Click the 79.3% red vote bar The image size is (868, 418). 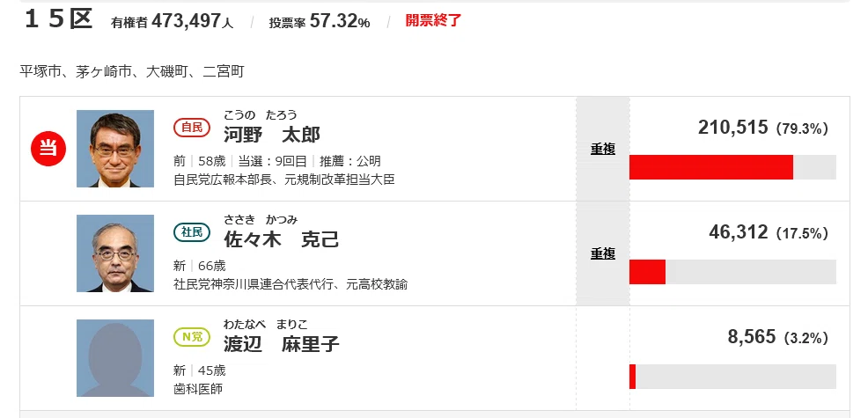[x=711, y=167]
